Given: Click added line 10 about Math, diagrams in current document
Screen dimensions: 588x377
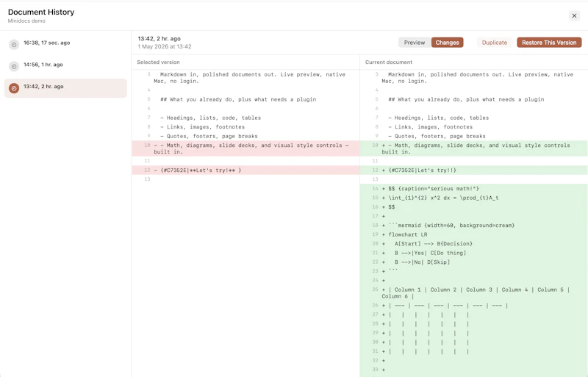Looking at the screenshot, I should click(473, 148).
